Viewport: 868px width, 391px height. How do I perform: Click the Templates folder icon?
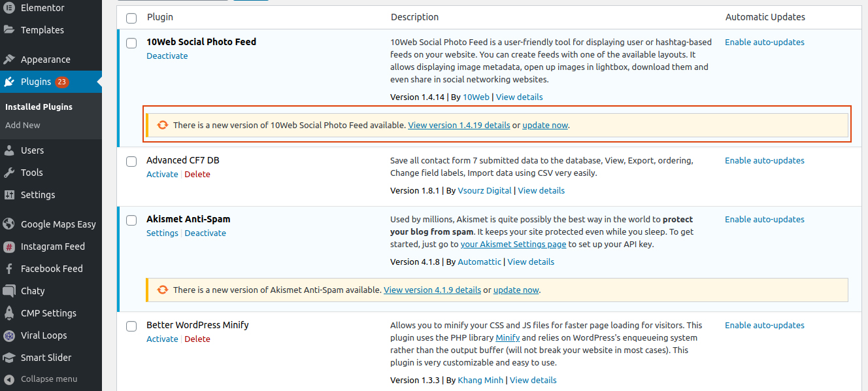(9, 29)
